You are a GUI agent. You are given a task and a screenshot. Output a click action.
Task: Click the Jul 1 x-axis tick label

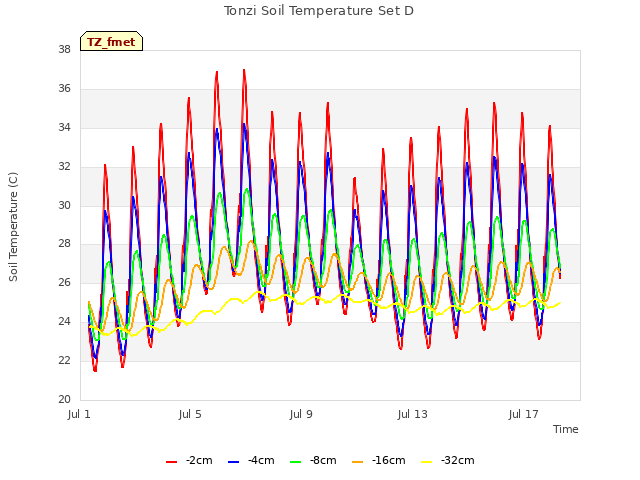point(79,414)
